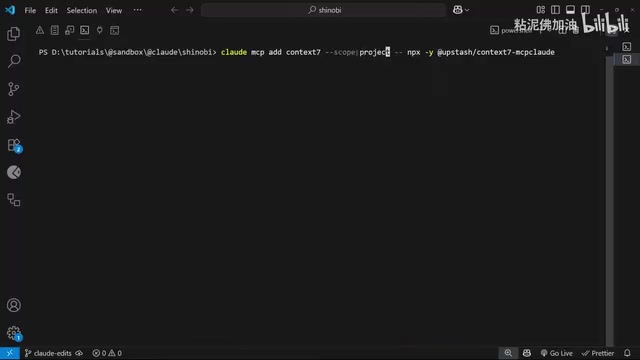Open the Selection menu
The height and width of the screenshot is (360, 640).
click(x=82, y=10)
